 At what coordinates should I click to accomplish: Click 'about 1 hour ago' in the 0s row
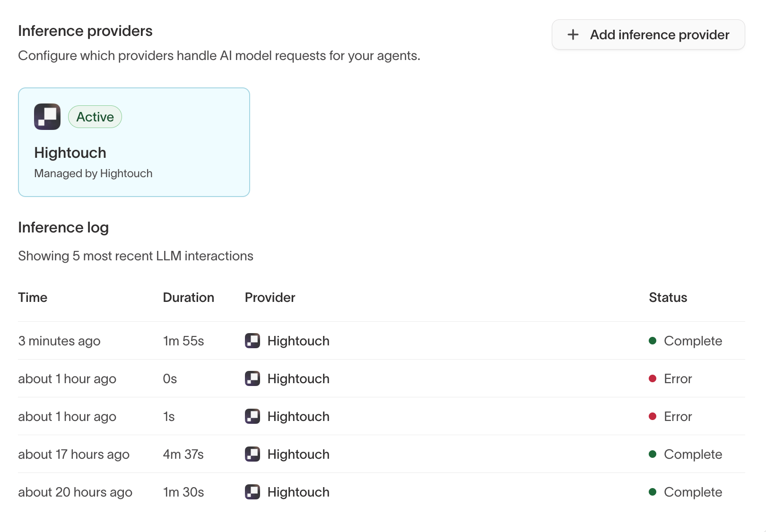click(x=67, y=378)
